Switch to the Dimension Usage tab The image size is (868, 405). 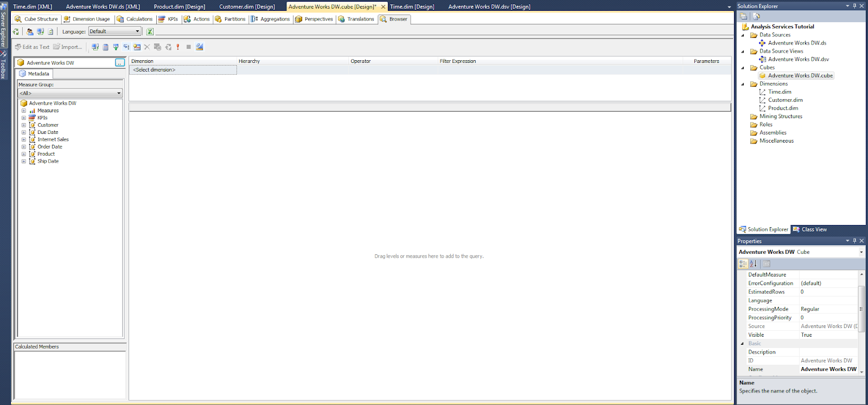pos(87,19)
